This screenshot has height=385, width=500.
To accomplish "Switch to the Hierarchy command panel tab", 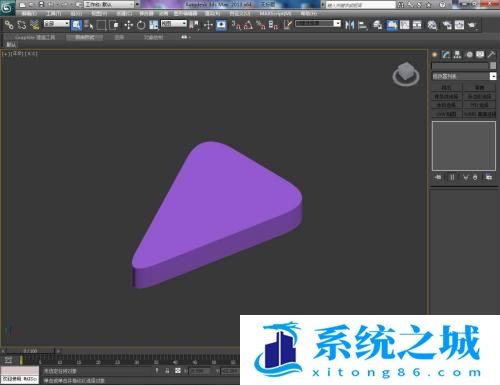I will point(457,54).
